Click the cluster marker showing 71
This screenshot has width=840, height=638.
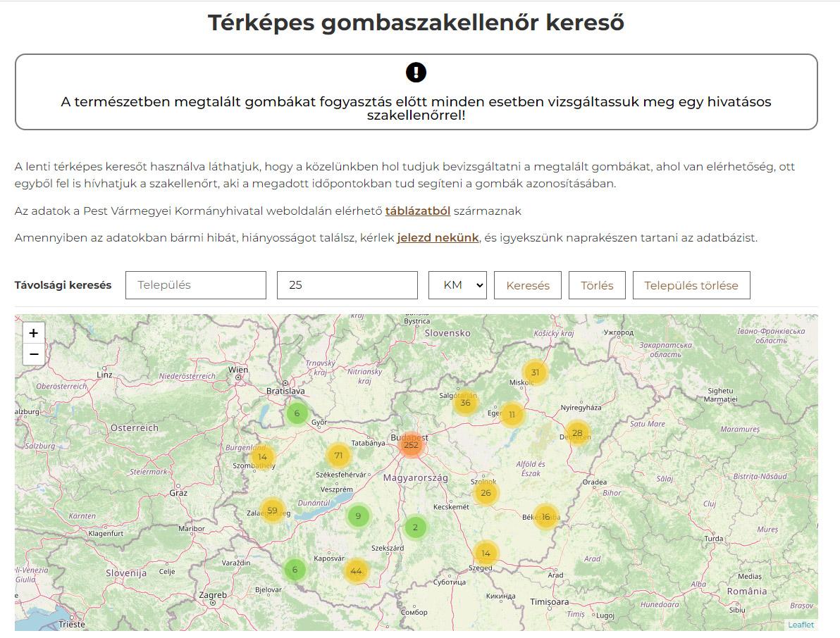click(x=338, y=456)
